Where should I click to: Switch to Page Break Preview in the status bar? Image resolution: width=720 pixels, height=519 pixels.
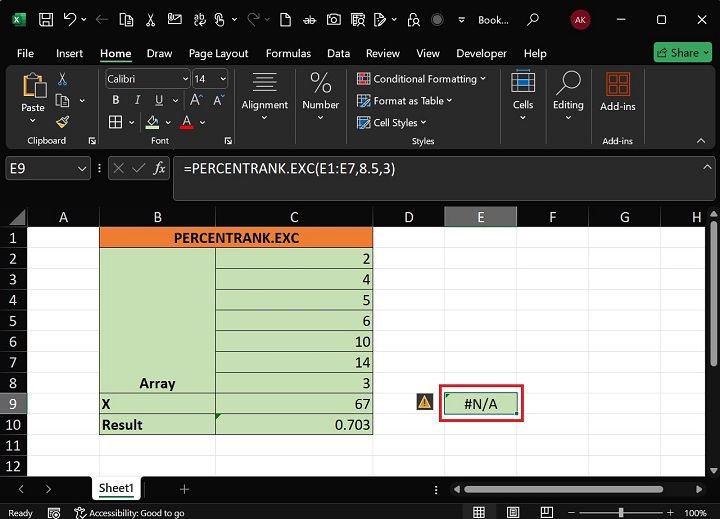click(546, 512)
